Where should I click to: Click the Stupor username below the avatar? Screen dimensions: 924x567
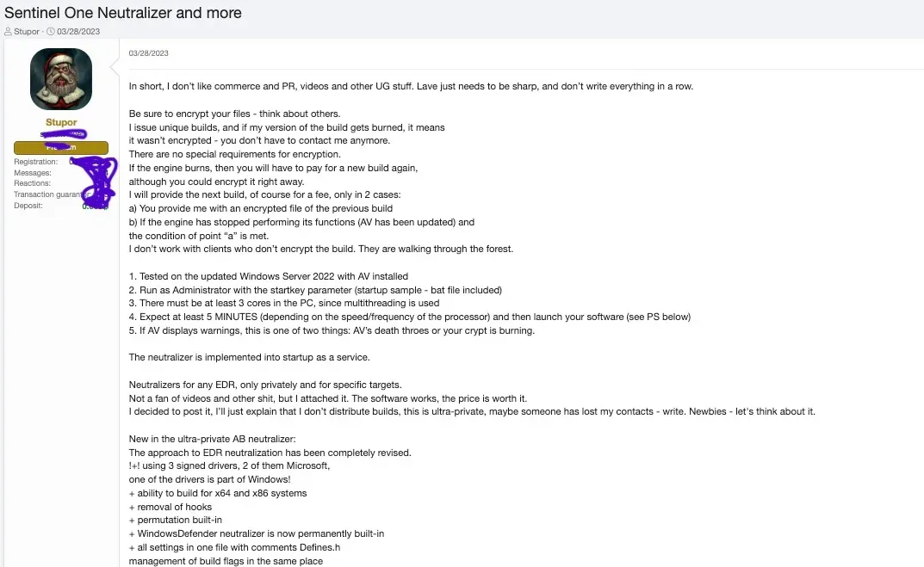coord(60,122)
